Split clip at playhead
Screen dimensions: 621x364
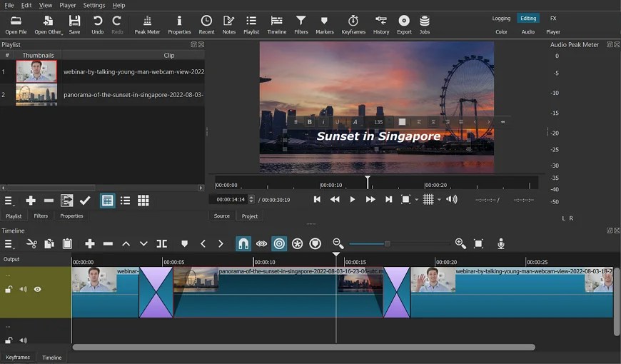(x=161, y=243)
